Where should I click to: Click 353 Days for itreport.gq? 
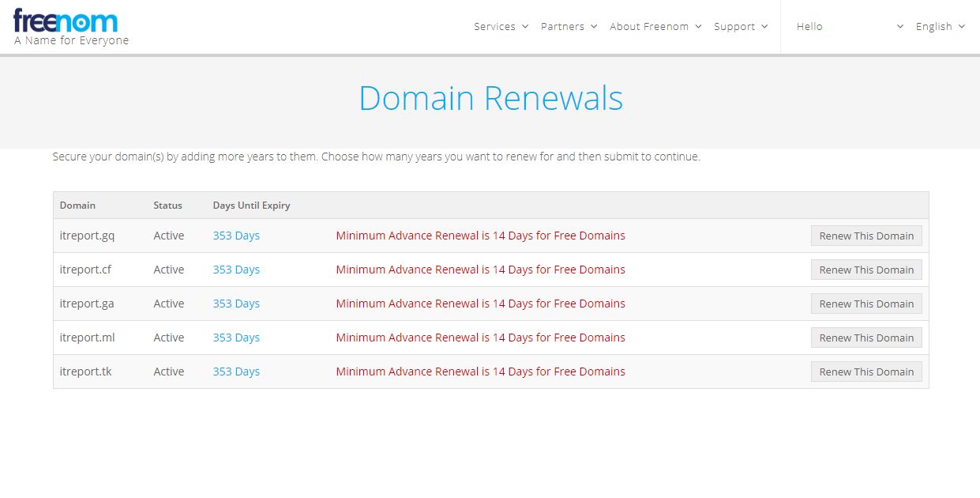[x=236, y=236]
